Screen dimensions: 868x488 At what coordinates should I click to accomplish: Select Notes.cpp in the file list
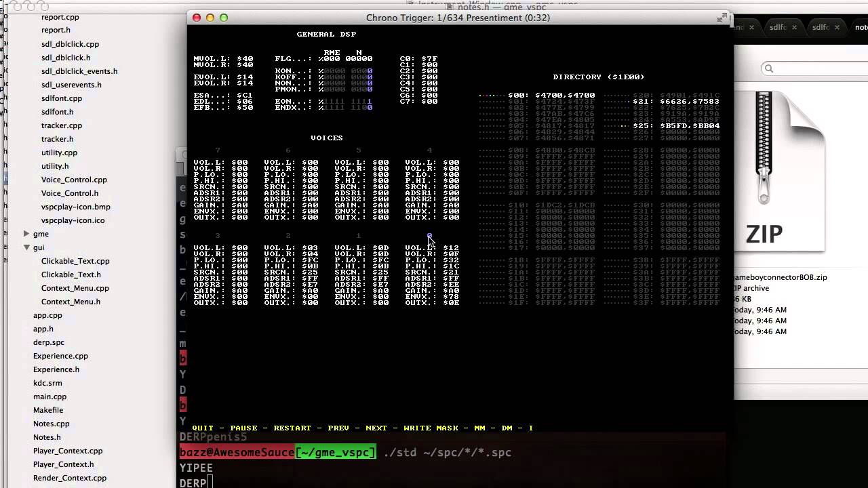[x=52, y=424]
